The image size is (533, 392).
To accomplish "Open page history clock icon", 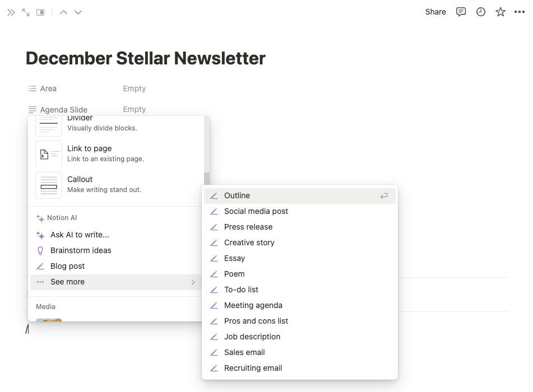I will tap(481, 12).
